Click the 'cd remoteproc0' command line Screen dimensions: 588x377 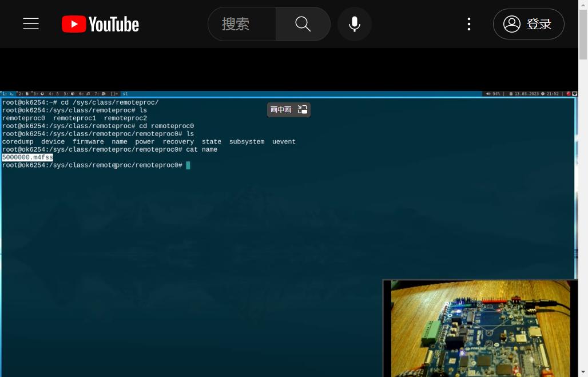click(166, 126)
